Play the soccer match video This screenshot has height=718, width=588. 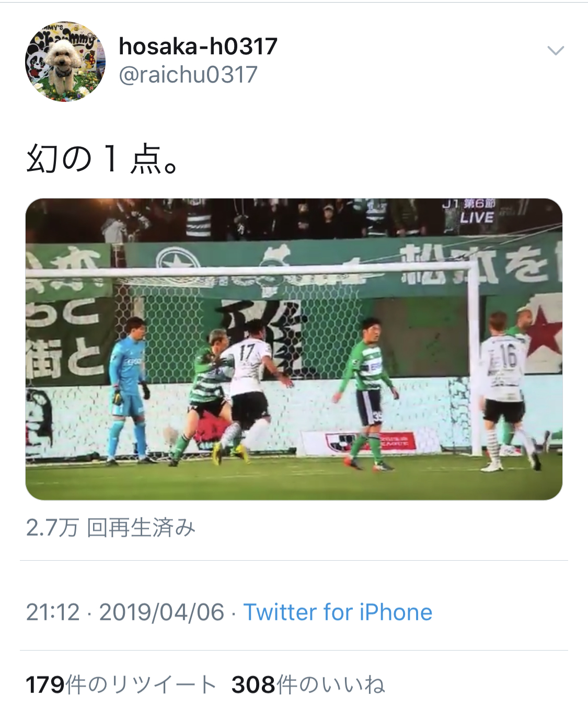(x=294, y=349)
